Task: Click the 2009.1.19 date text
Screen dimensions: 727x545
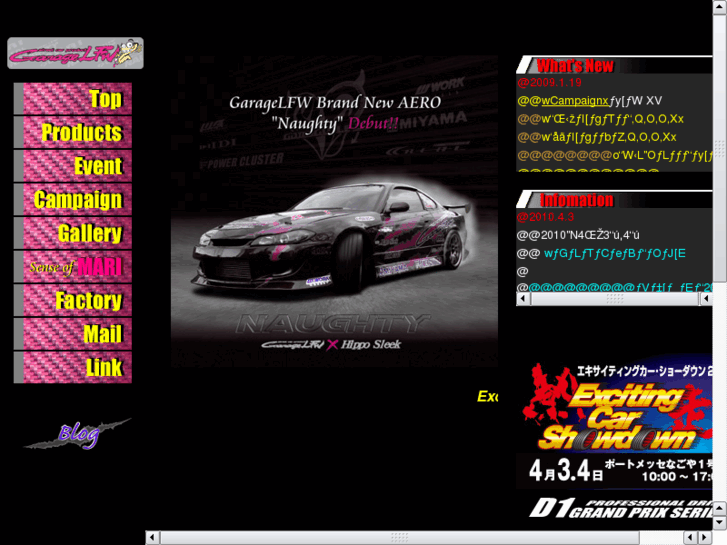Action: pyautogui.click(x=549, y=83)
